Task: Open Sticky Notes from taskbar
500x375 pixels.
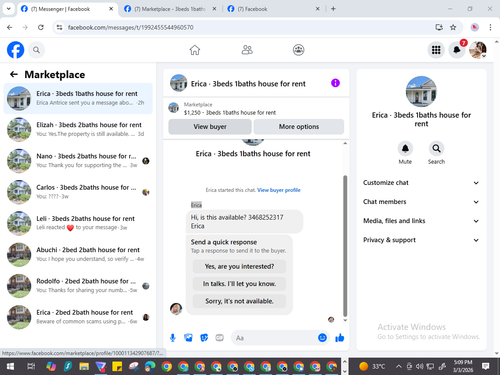Action: pyautogui.click(x=117, y=367)
